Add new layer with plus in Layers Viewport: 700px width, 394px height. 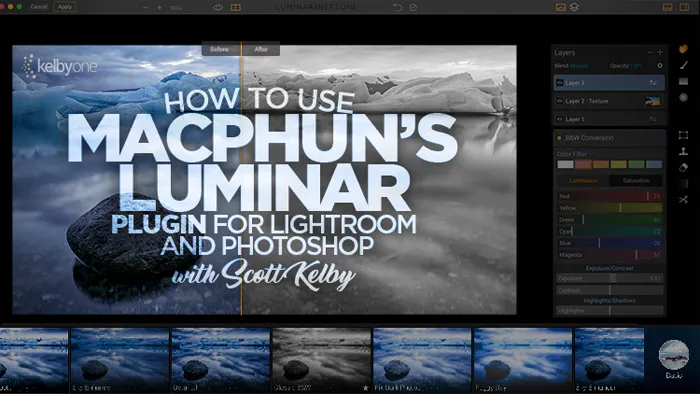pos(660,52)
